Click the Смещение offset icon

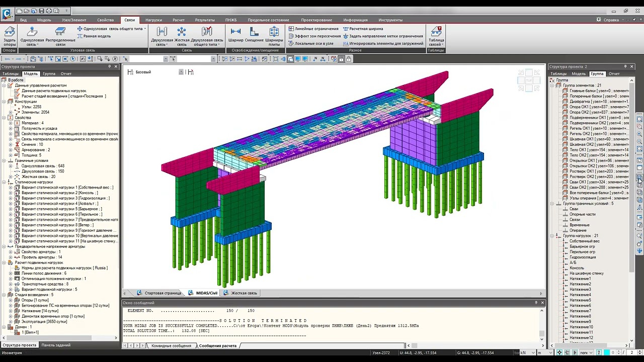pyautogui.click(x=254, y=34)
